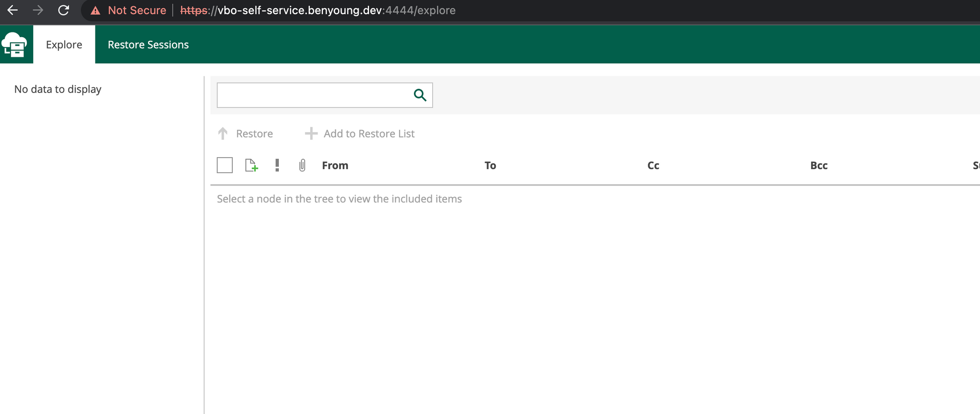
Task: Click the plus icon beside Add to Restore List
Action: (x=311, y=134)
